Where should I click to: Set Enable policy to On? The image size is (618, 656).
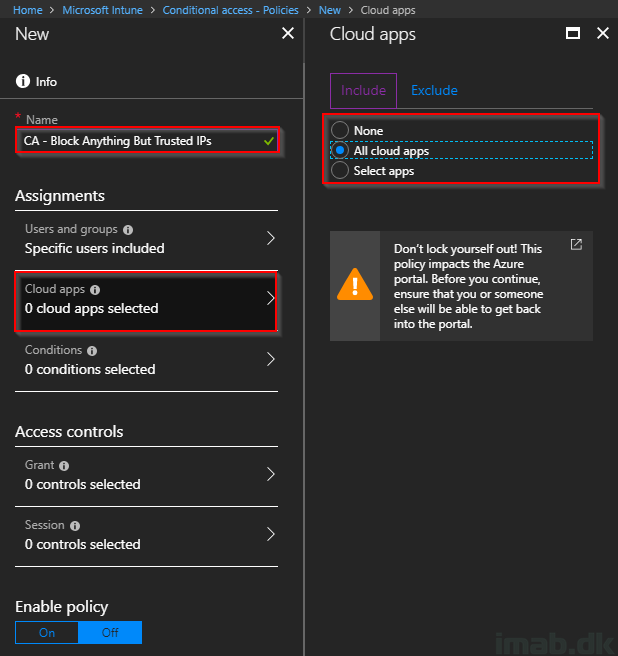coord(47,633)
